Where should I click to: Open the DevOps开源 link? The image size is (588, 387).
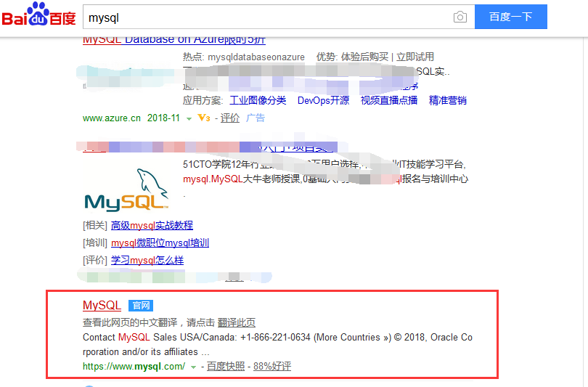click(x=323, y=100)
